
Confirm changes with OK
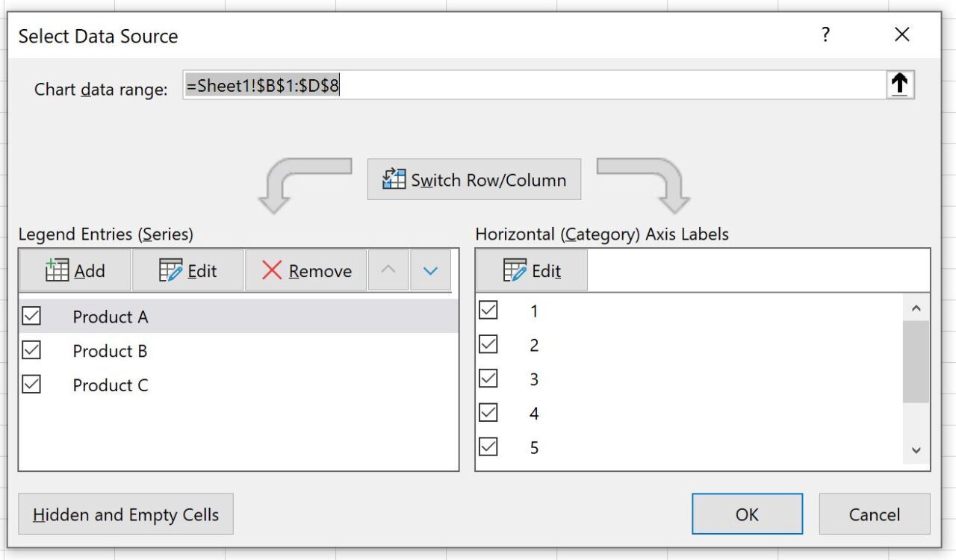pos(746,514)
